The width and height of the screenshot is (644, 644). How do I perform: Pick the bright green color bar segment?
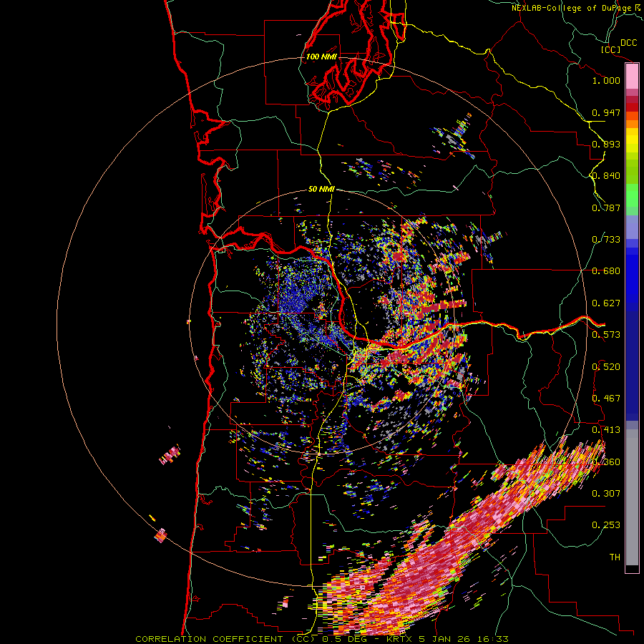coord(632,195)
